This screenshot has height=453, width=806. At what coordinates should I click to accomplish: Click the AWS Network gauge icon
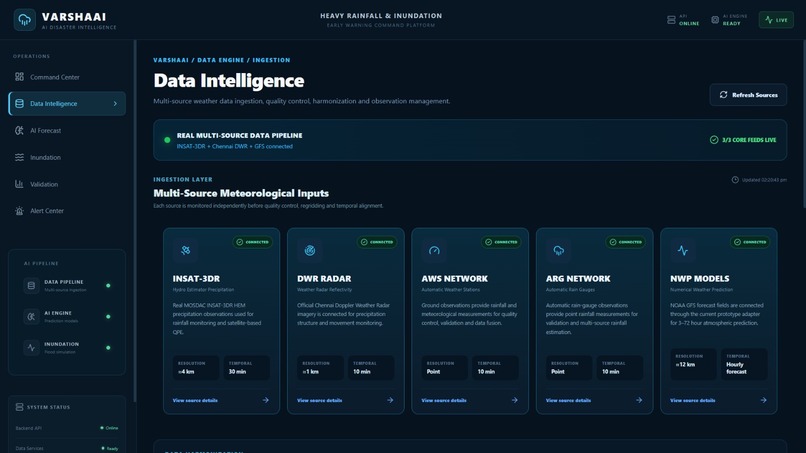[434, 250]
